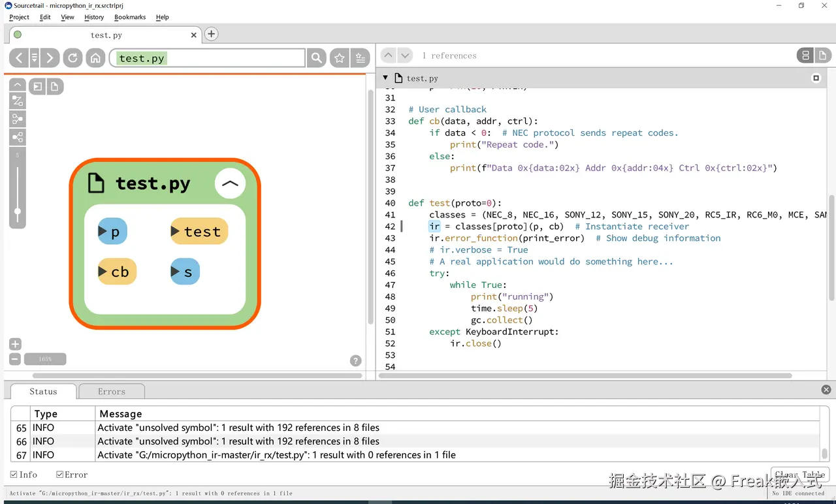Collapse the test.py code file section
The image size is (836, 504).
[385, 78]
